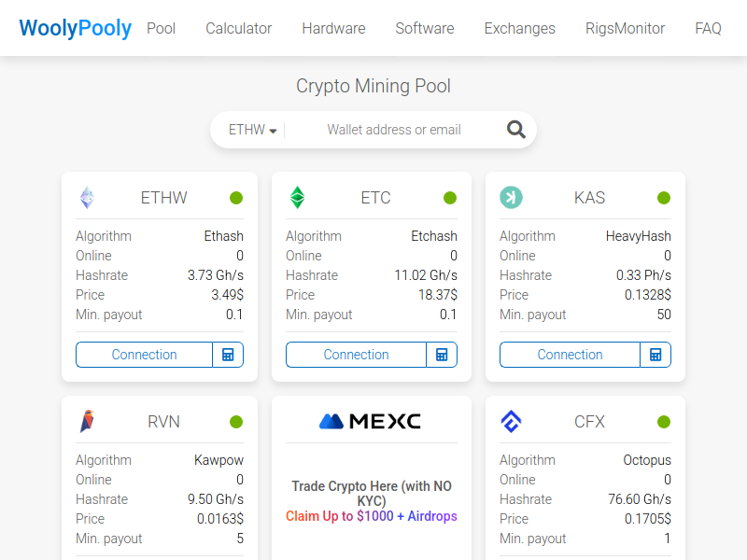This screenshot has width=747, height=560.
Task: Open the ETHW pool title
Action: pos(164,198)
